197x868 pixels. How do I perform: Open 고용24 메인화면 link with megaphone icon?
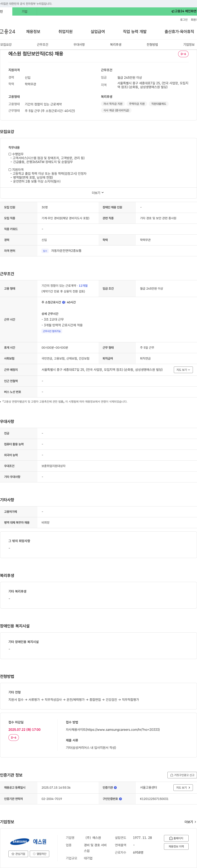tap(184, 11)
